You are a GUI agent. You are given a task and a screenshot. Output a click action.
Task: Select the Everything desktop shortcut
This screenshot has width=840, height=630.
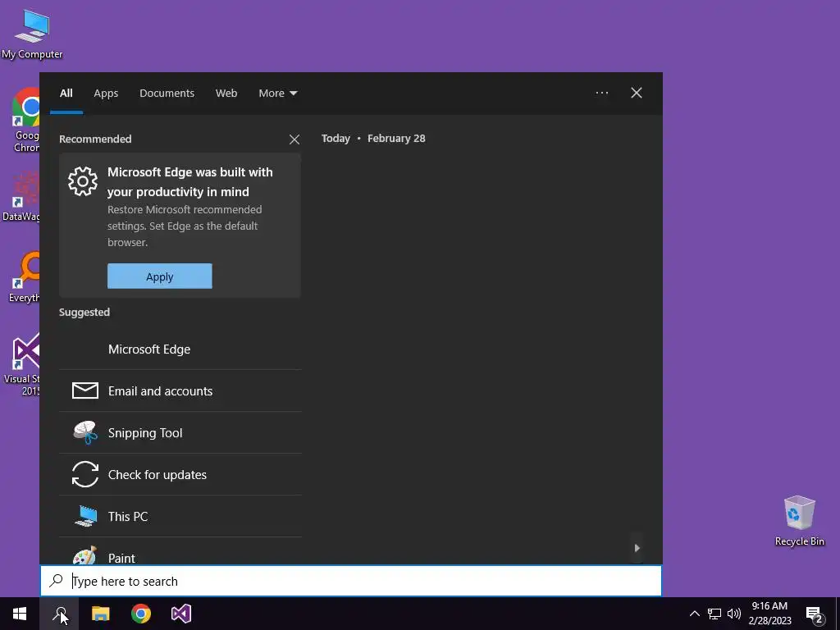[24, 277]
